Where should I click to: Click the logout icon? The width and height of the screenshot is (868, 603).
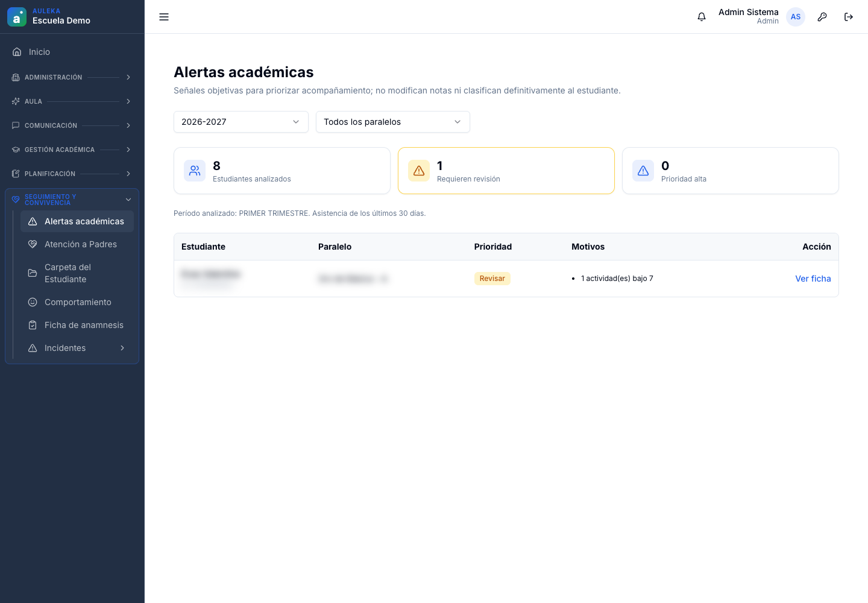pos(849,17)
